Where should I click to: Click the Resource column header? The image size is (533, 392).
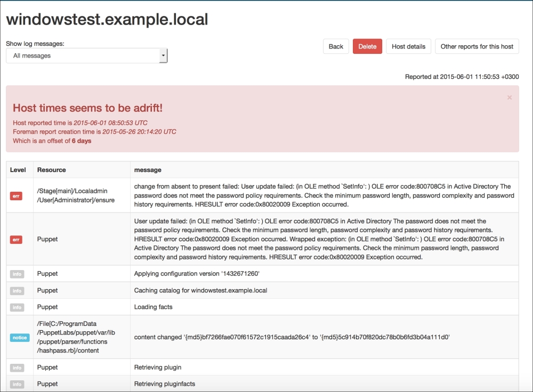click(x=52, y=170)
